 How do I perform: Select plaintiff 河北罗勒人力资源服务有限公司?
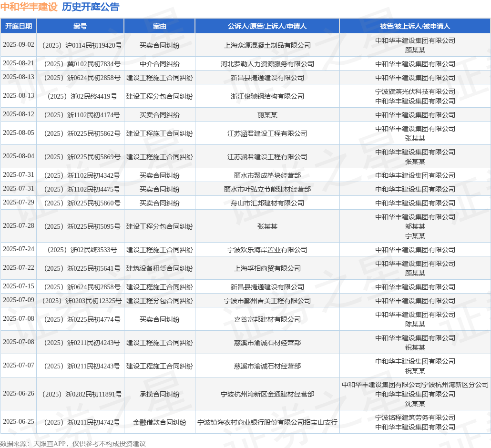(267, 64)
